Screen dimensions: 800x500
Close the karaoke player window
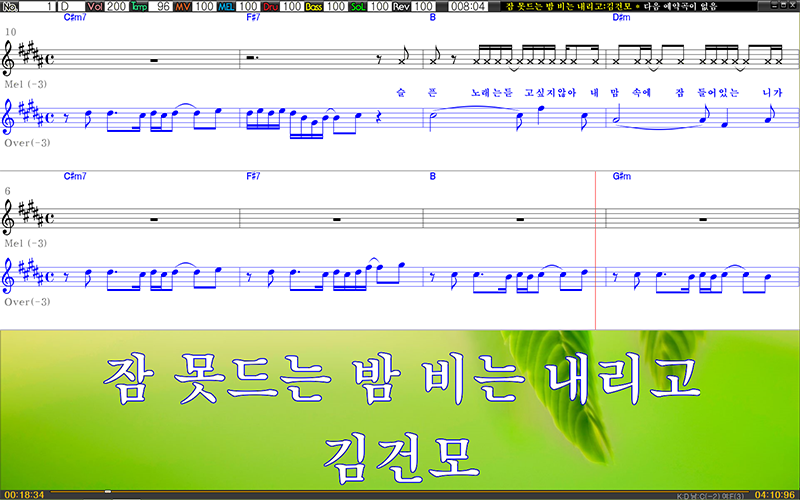(x=793, y=6)
